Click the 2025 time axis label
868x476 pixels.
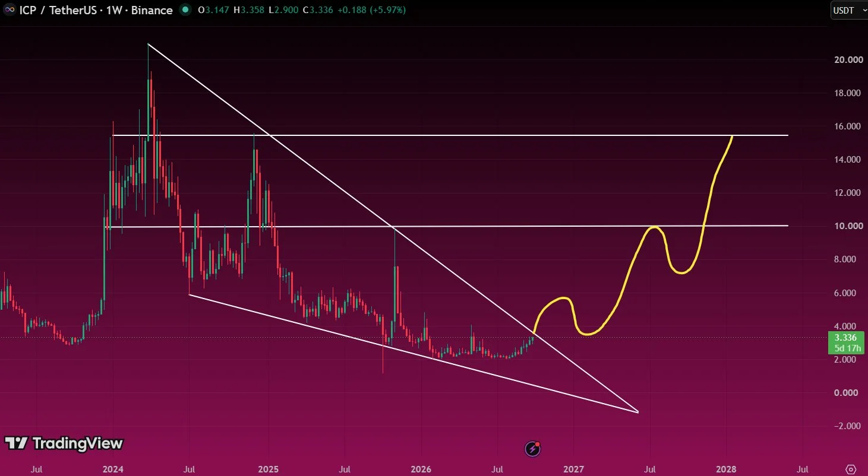point(268,469)
